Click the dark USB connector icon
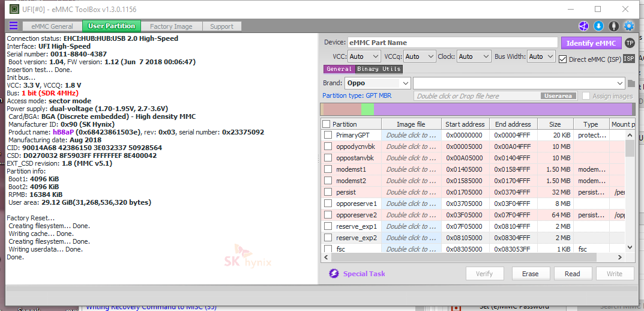This screenshot has width=644, height=311. tap(613, 26)
